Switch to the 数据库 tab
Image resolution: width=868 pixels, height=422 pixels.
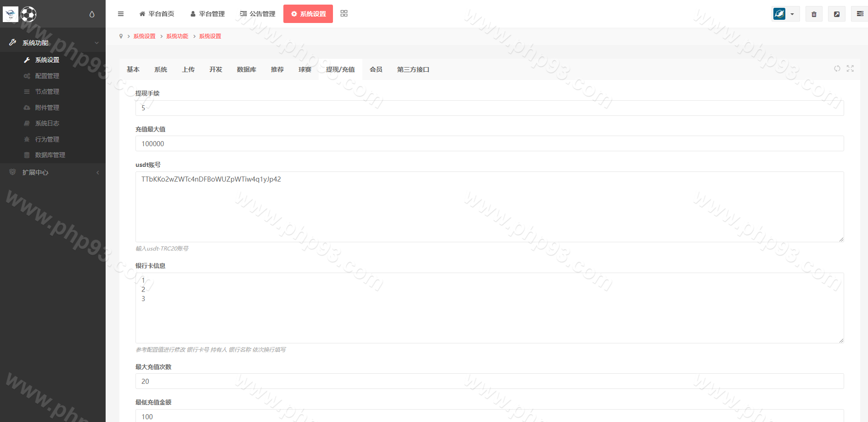coord(246,69)
